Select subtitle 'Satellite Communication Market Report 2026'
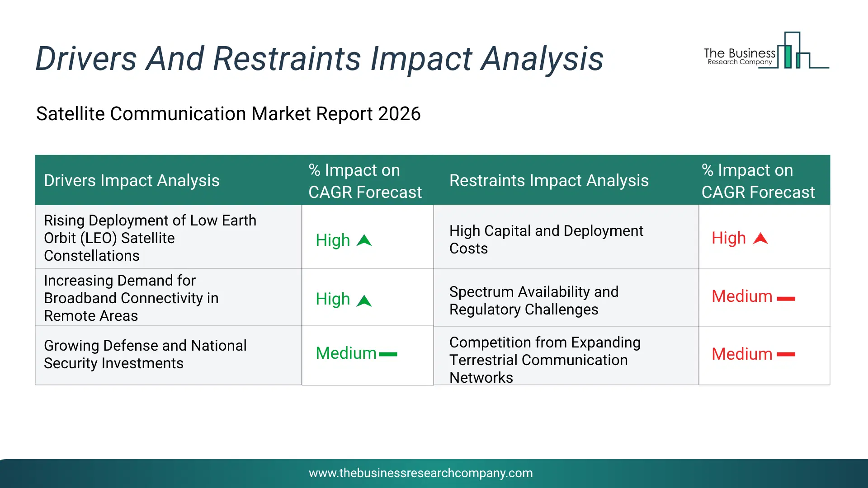The width and height of the screenshot is (868, 488). coord(228,114)
